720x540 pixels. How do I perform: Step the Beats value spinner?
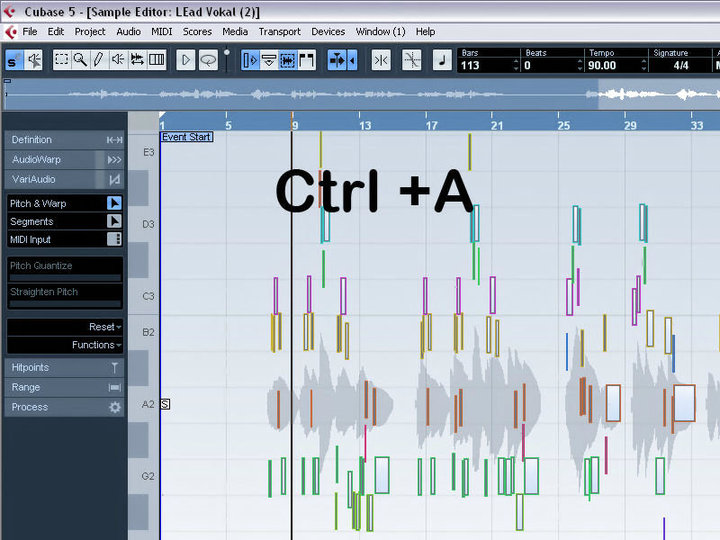(x=580, y=65)
